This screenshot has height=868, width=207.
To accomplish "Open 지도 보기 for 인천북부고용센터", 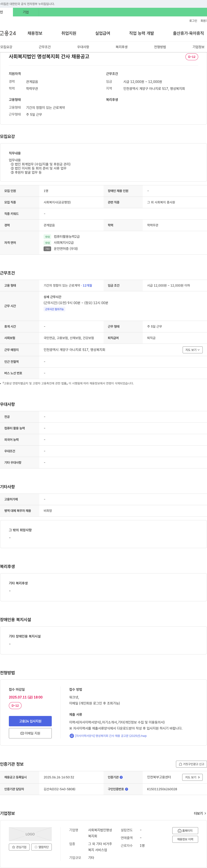I will pyautogui.click(x=193, y=777).
